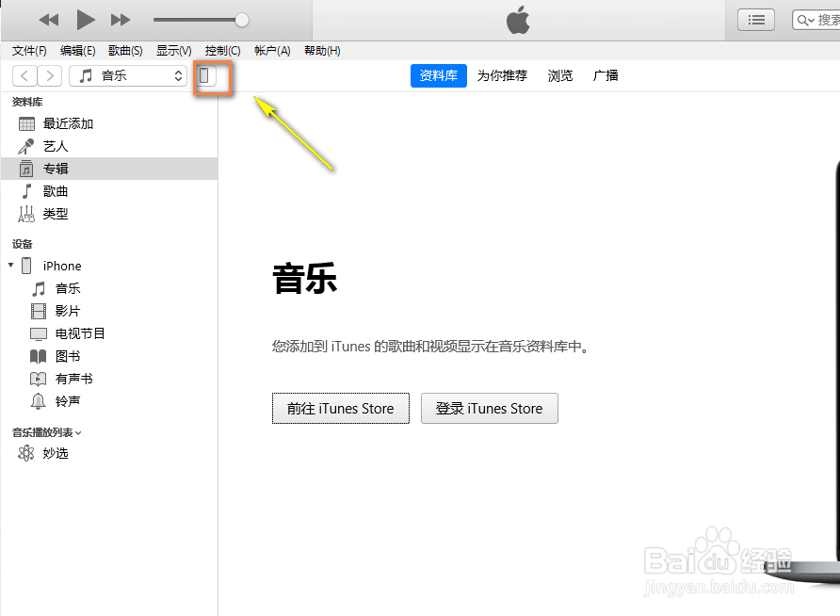The width and height of the screenshot is (840, 616).
Task: Select 艺人 microphone item in sidebar
Action: (x=109, y=146)
